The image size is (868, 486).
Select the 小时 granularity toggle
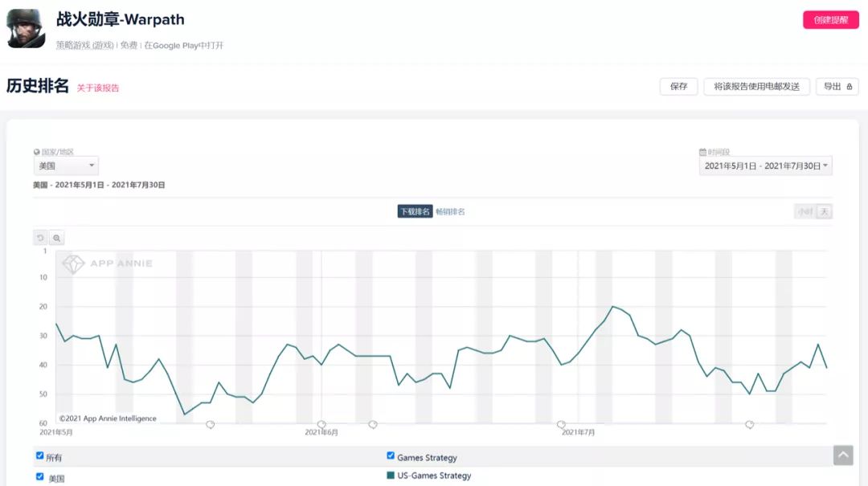805,211
